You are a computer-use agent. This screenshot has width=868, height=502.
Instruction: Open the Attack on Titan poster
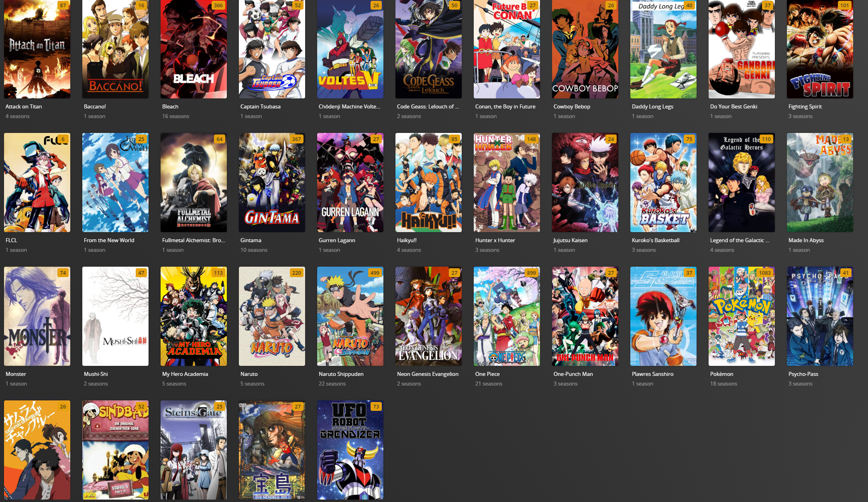tap(37, 49)
